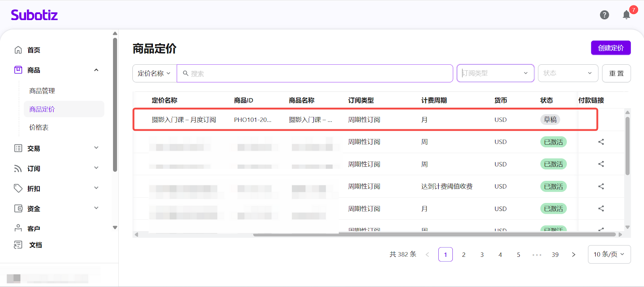Collapse the 商品 sidebar menu
Viewport: 644px width, 287px height.
(x=96, y=70)
